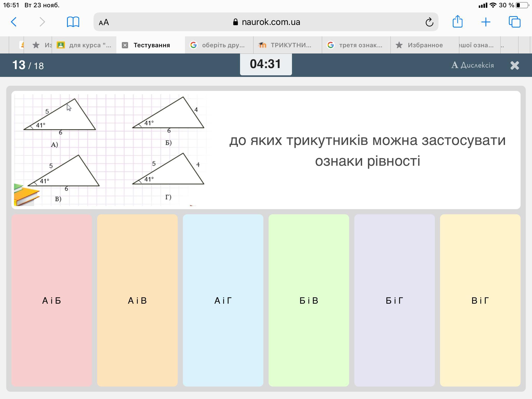Open the share sheet icon
This screenshot has height=399, width=532.
(457, 22)
